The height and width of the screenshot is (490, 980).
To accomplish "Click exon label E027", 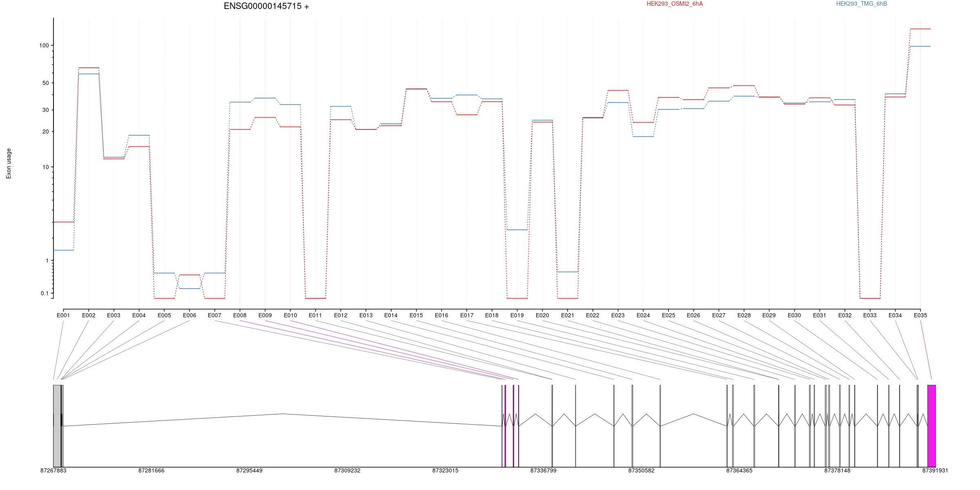I will (719, 315).
